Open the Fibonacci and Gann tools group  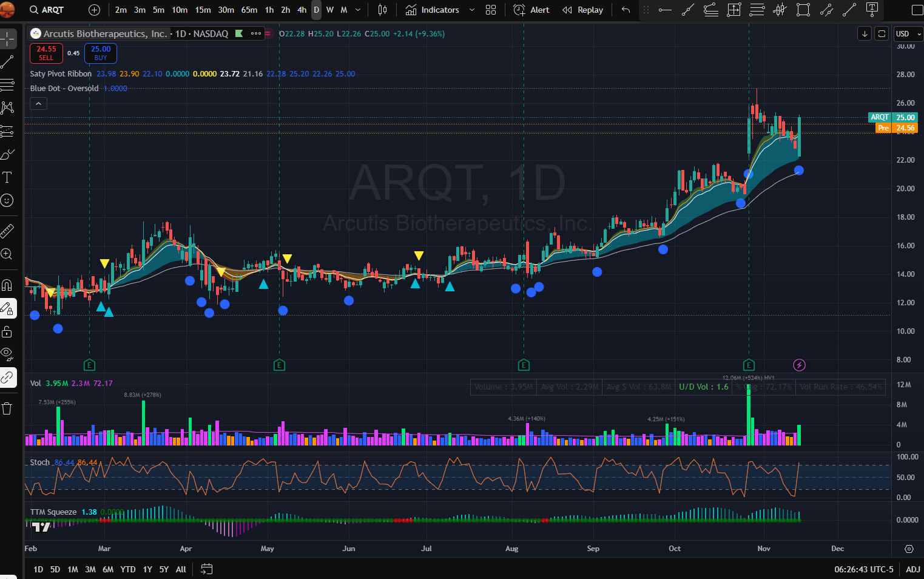point(7,85)
